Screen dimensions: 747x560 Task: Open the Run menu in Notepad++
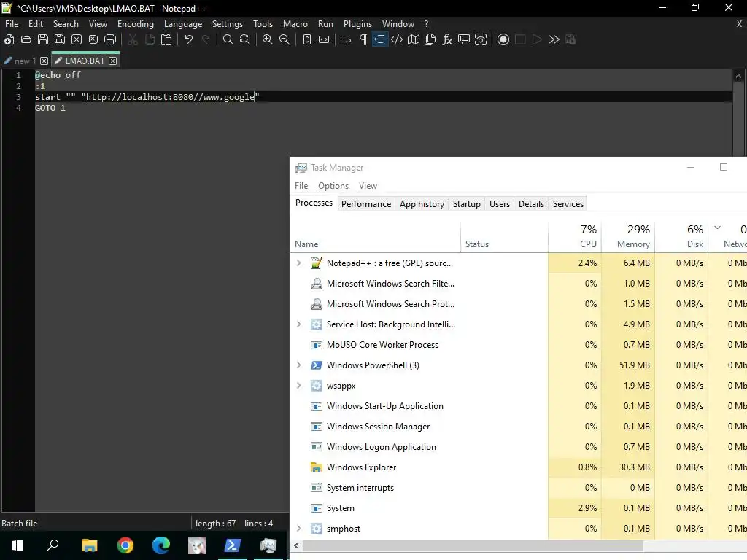(x=326, y=24)
